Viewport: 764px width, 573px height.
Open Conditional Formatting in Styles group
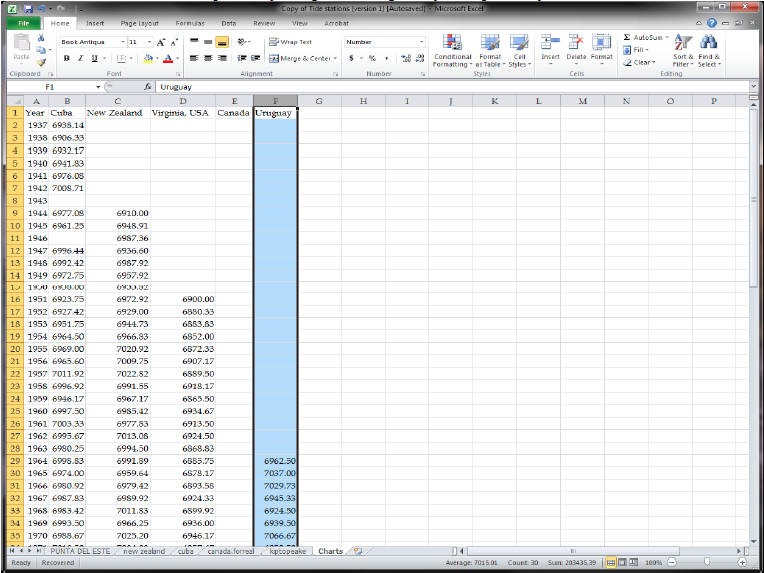coord(452,48)
